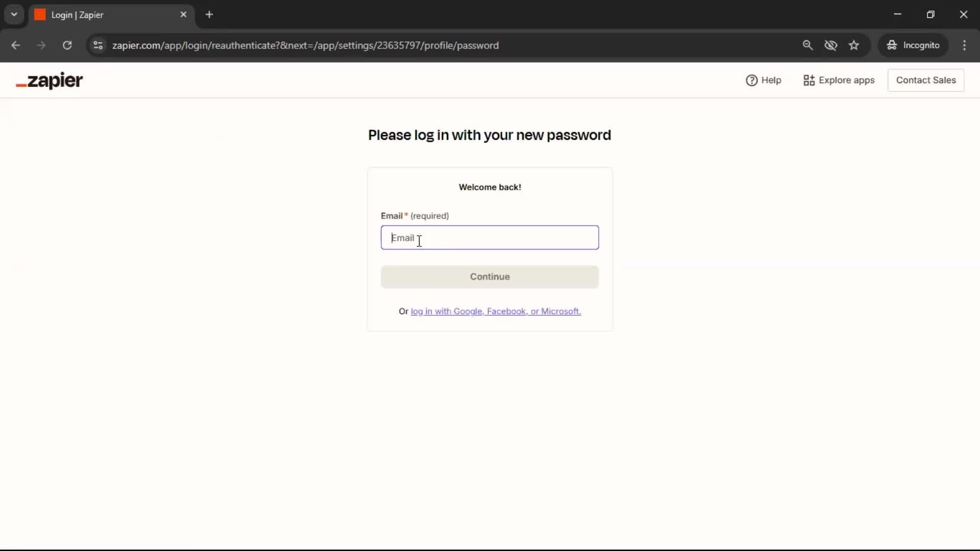Viewport: 980px width, 551px height.
Task: Open the Help link
Action: 764,80
